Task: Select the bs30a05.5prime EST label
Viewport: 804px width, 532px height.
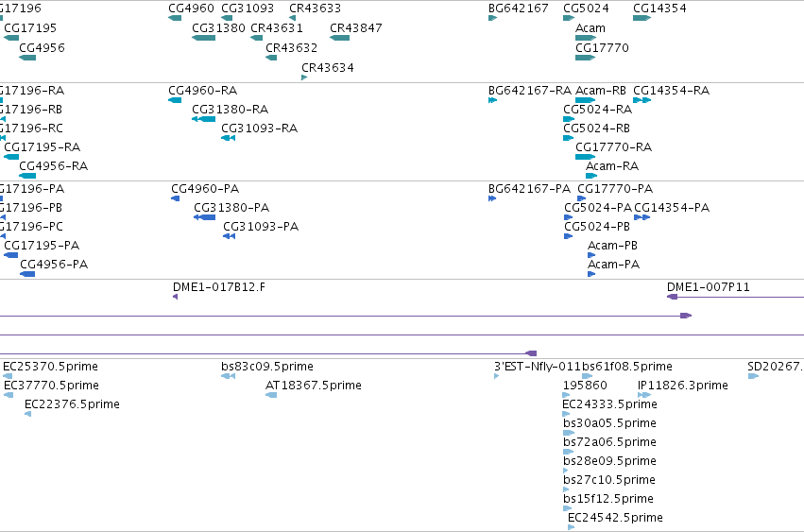Action: 609,423
